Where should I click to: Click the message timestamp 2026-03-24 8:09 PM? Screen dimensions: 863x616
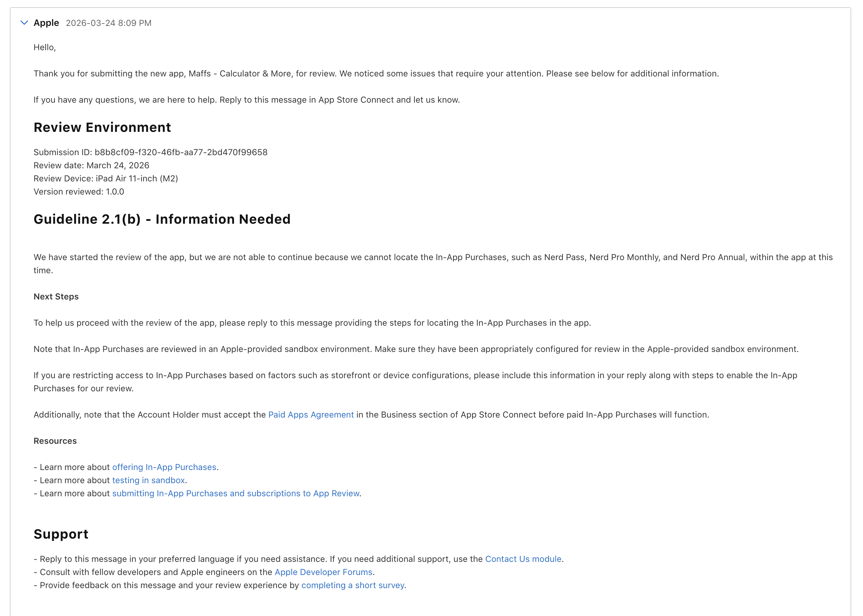pos(108,23)
